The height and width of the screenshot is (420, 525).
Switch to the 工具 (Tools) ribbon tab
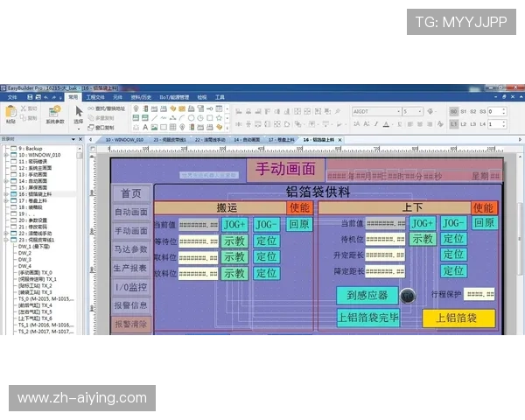(220, 97)
